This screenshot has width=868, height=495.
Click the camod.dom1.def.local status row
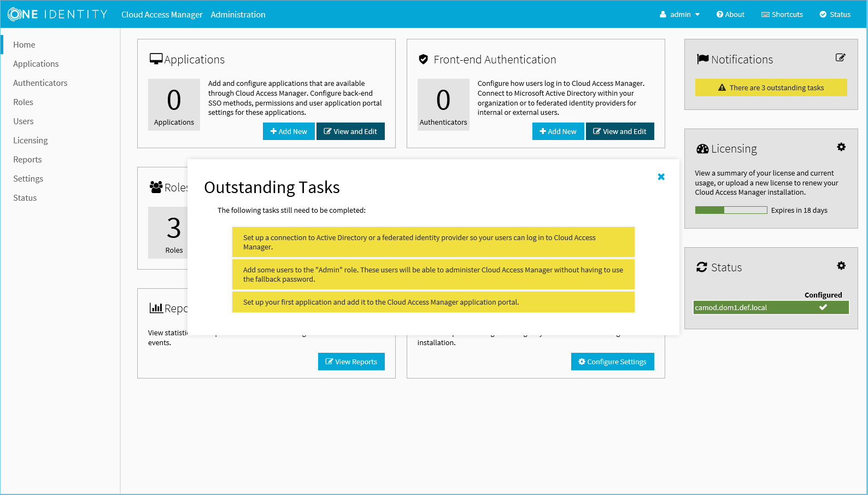point(771,307)
